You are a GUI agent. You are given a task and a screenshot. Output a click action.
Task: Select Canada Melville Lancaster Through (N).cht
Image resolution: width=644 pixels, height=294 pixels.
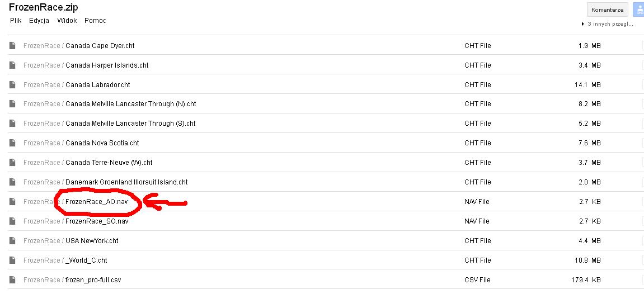click(130, 104)
